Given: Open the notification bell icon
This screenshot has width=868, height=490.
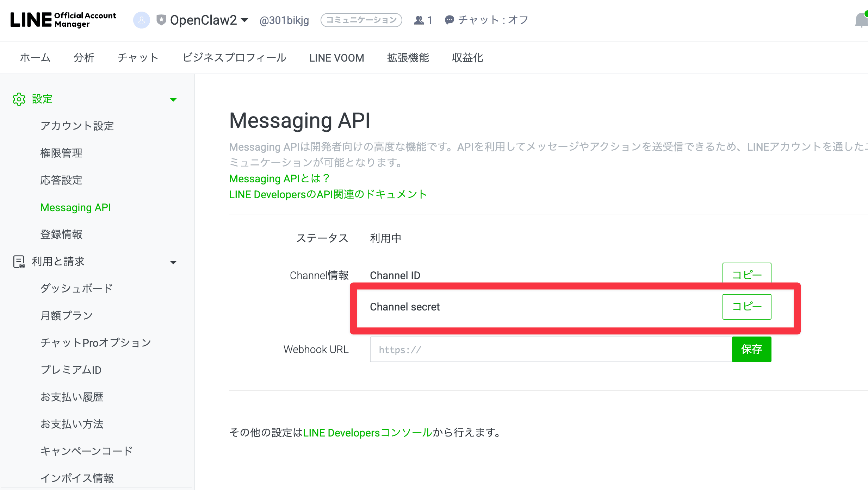Looking at the screenshot, I should (861, 20).
